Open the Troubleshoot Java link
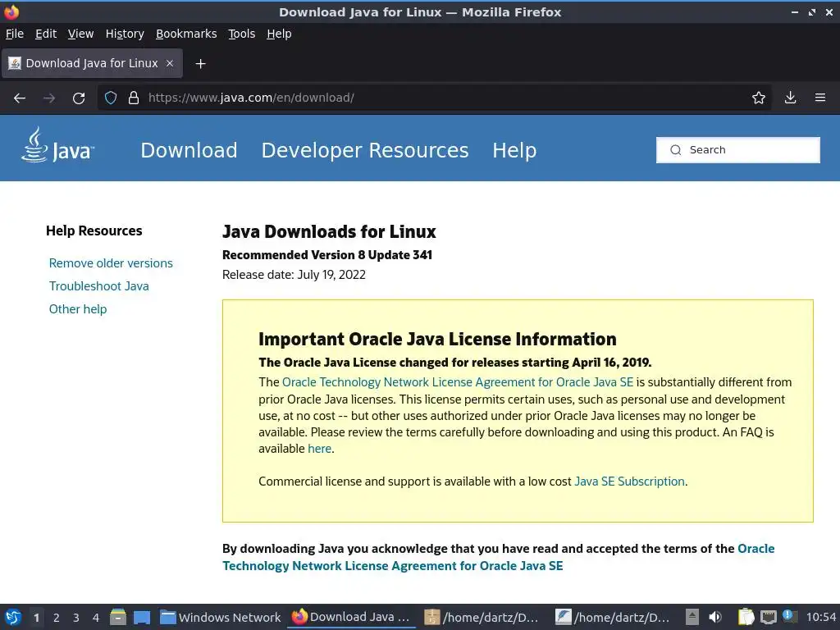 (99, 286)
